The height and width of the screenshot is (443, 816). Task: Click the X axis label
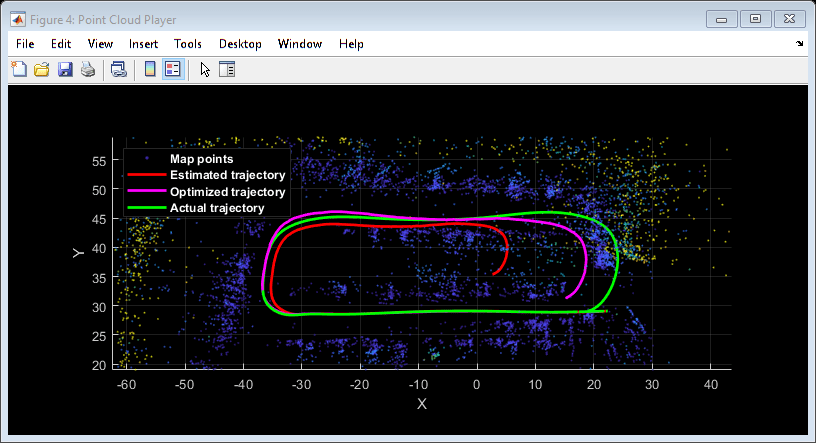coord(421,403)
